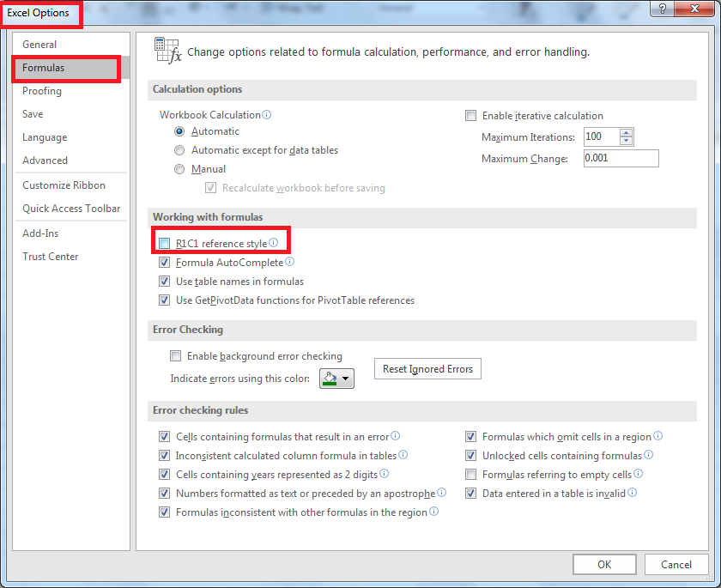Screen dimensions: 721x588
Task: Click the formulas fx header icon
Action: (x=168, y=51)
